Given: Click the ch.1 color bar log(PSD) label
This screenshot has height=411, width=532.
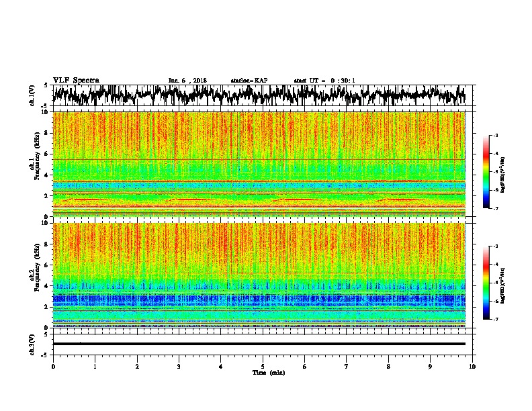Looking at the screenshot, I should [503, 175].
